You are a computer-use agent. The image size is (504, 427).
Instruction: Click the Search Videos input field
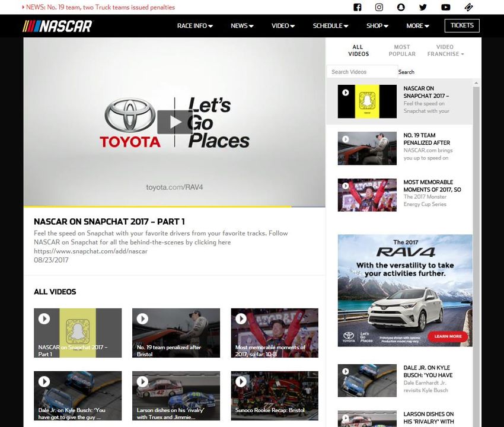point(362,72)
